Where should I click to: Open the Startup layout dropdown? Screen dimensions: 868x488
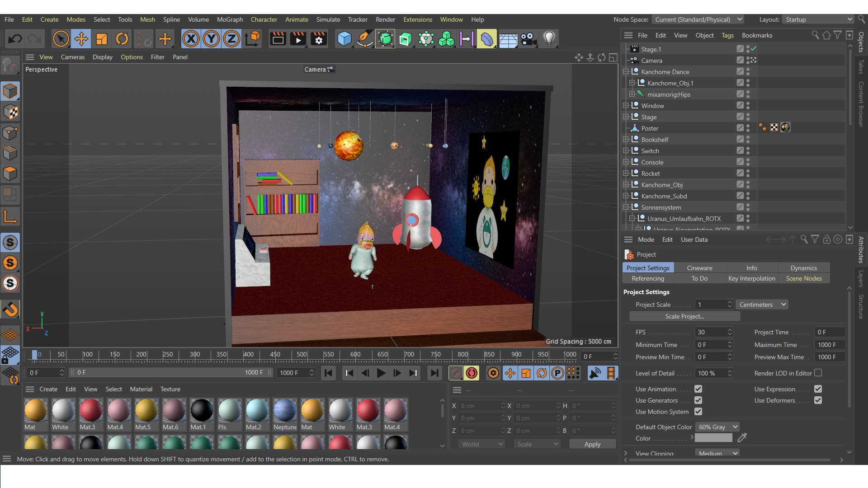pos(818,19)
